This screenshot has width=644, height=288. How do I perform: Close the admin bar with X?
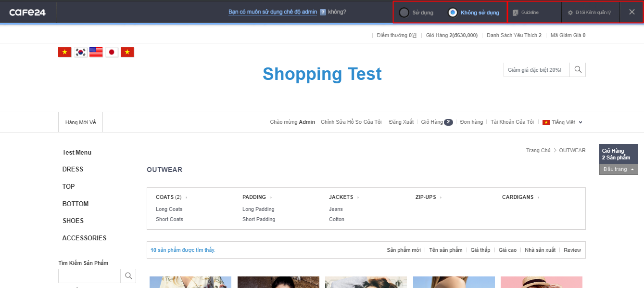[631, 12]
